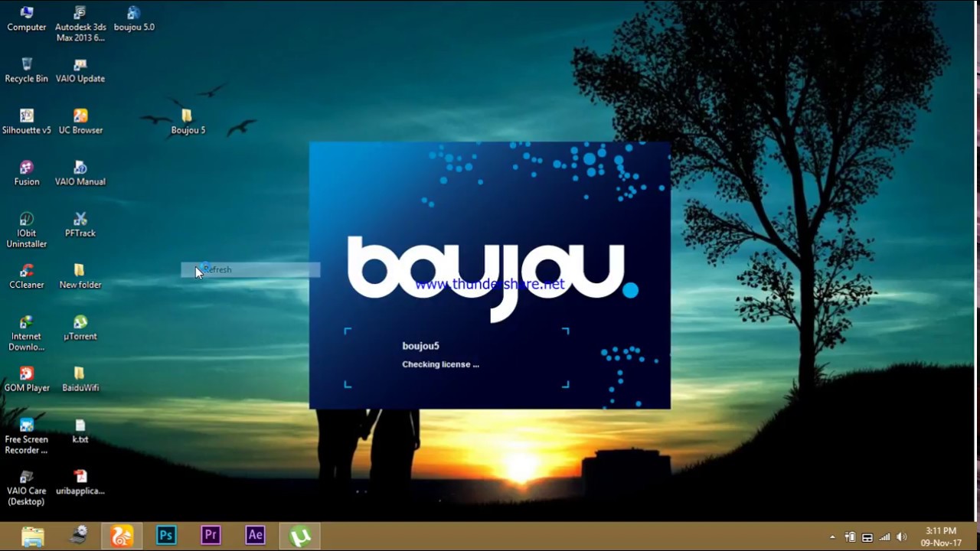This screenshot has height=551, width=980.
Task: Select the BaiduWifi folder
Action: point(80,380)
